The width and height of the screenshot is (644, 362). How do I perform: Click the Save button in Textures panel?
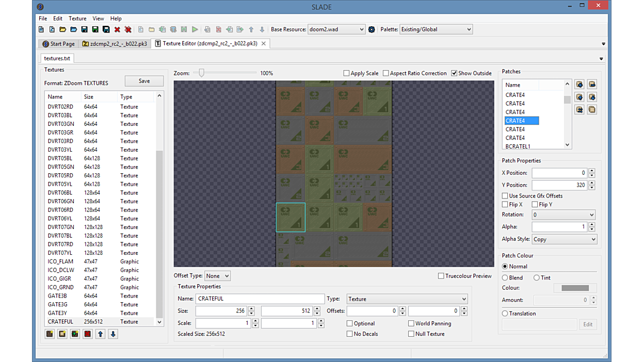click(144, 81)
